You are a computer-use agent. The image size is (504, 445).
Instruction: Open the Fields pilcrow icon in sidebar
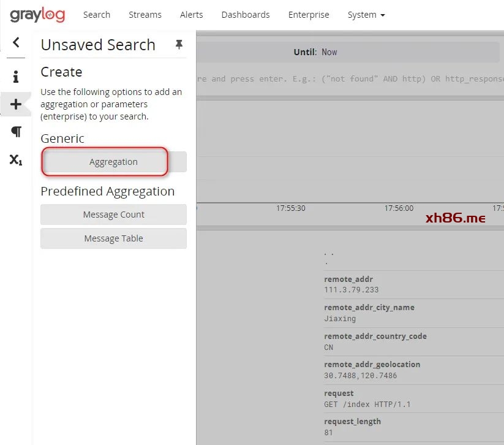coord(16,132)
